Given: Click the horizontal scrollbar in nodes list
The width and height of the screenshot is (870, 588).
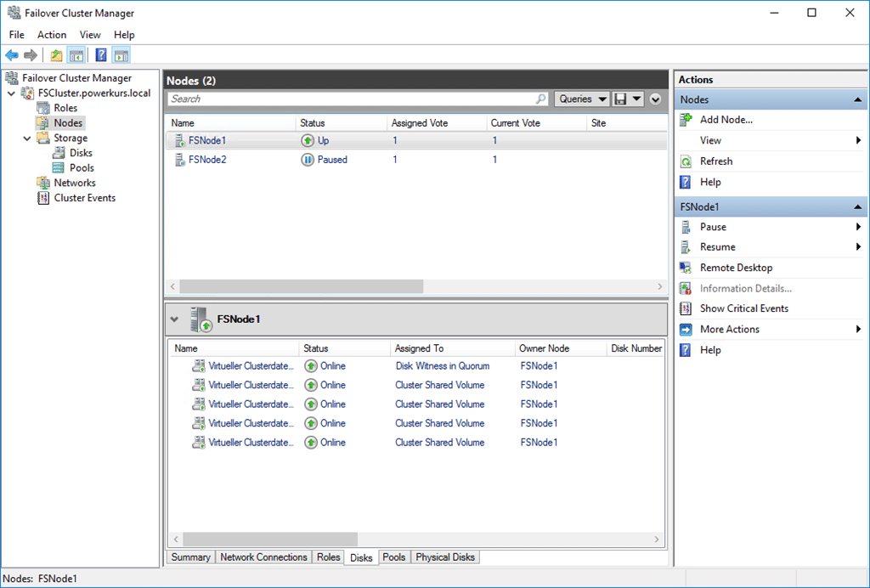Looking at the screenshot, I should pos(302,286).
